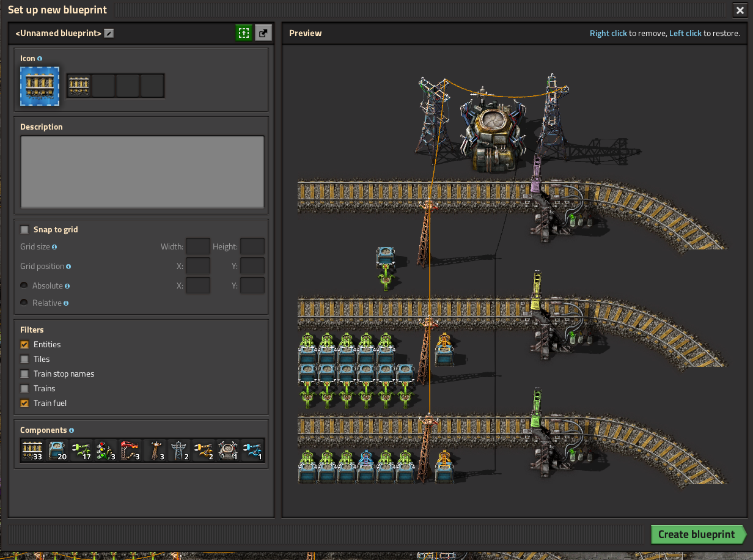
Task: Click the export blueprint string icon
Action: 263,33
